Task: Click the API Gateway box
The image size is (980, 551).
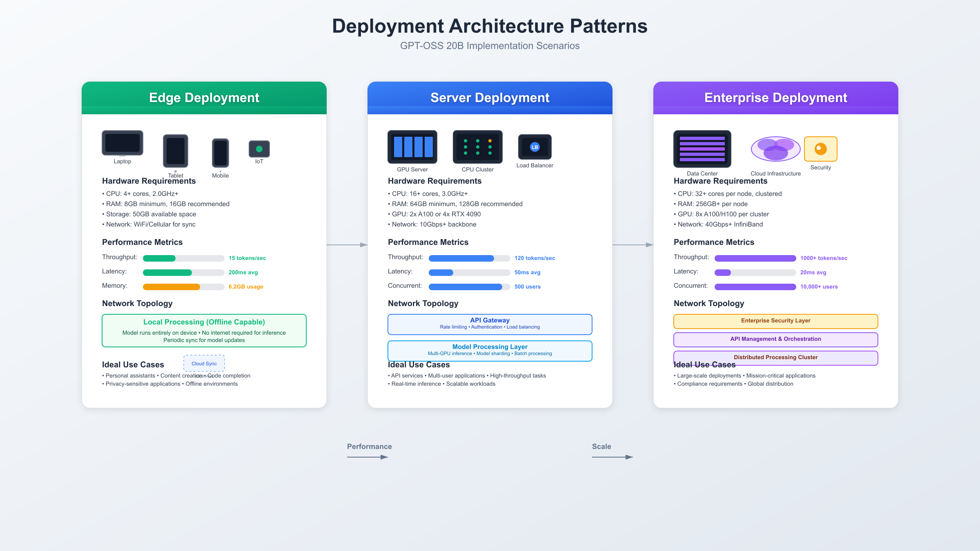Action: point(490,324)
